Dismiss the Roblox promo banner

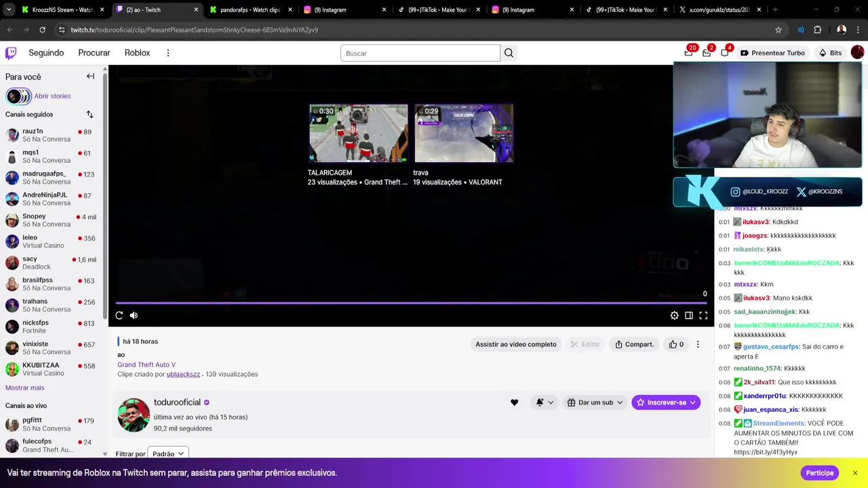pos(855,473)
